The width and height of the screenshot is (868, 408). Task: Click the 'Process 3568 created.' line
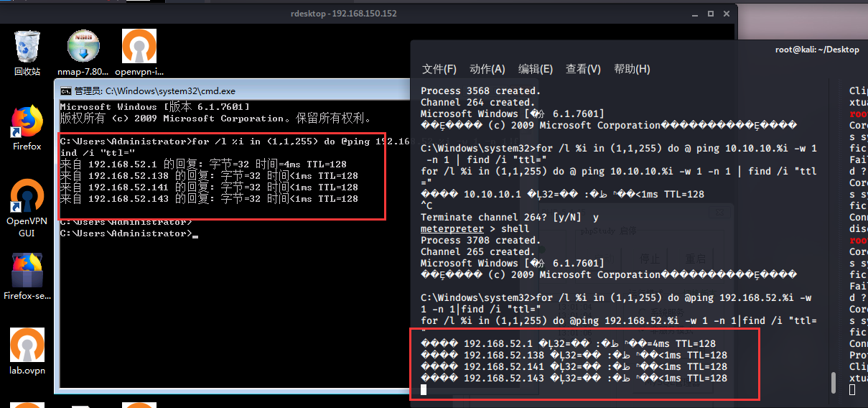coord(481,91)
